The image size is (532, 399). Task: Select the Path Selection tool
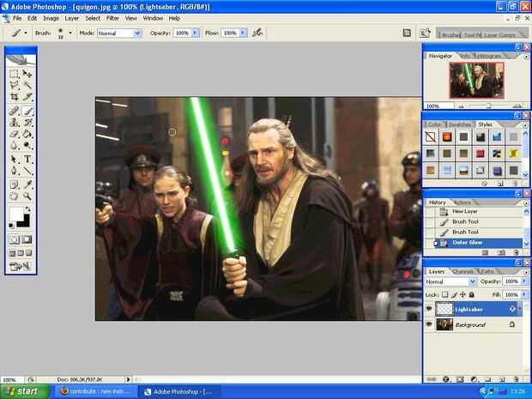pyautogui.click(x=14, y=159)
